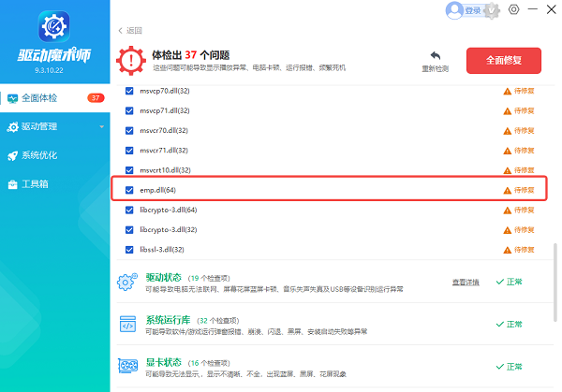Open the user login avatar

(x=454, y=10)
